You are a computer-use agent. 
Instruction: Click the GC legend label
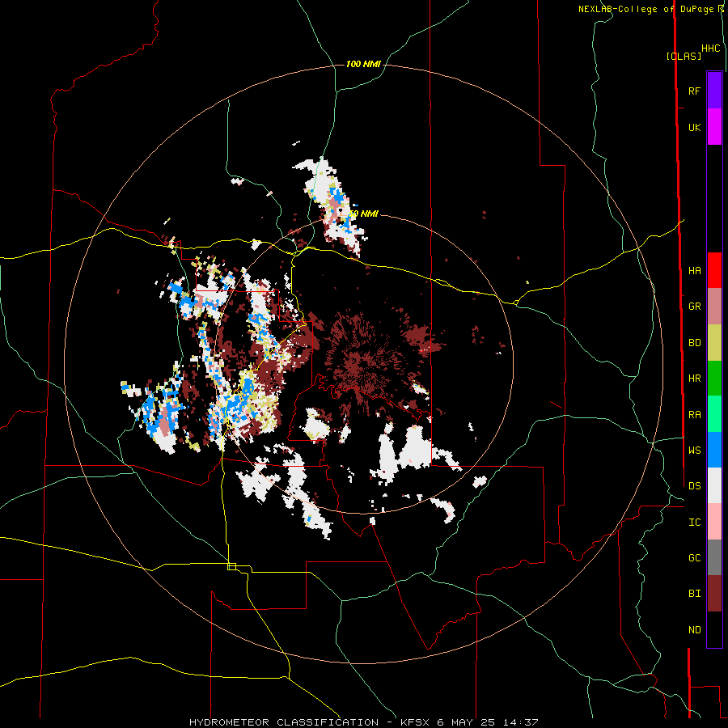point(694,557)
